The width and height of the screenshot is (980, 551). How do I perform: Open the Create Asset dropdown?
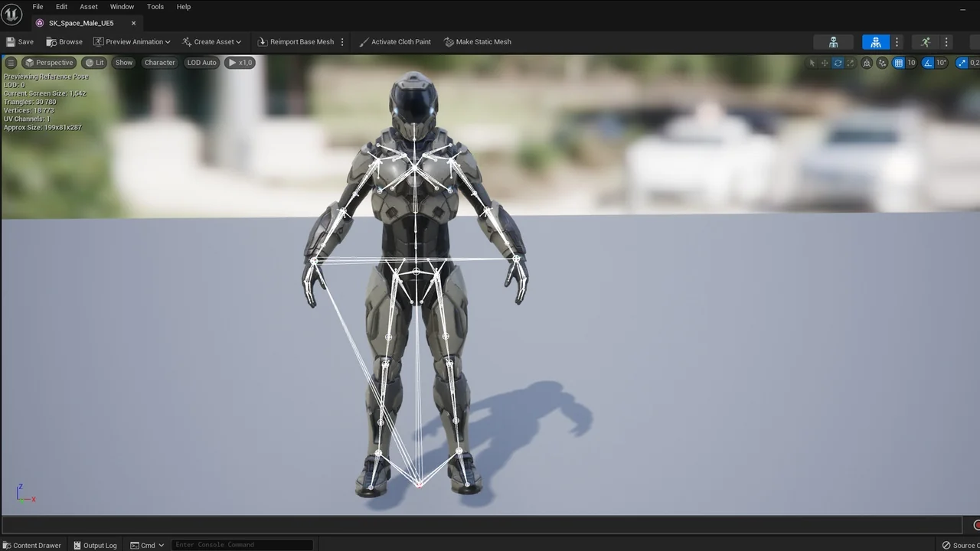[x=211, y=41]
